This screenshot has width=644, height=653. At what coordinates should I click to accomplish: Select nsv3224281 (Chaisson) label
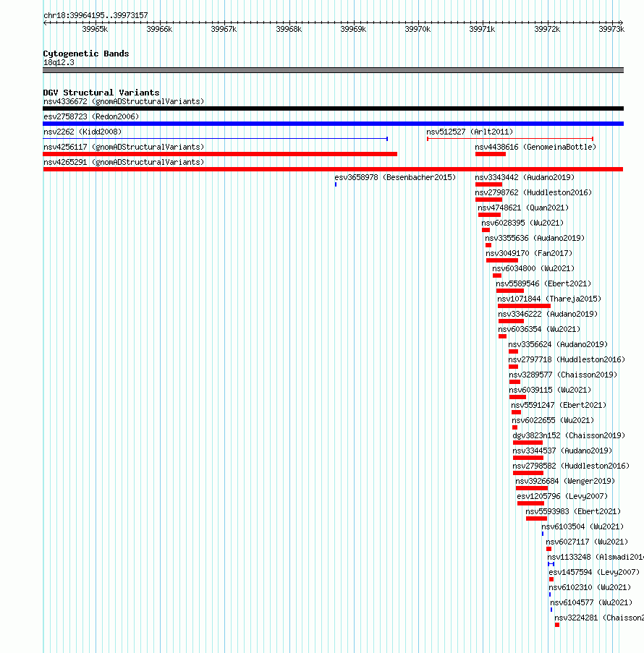coord(599,618)
